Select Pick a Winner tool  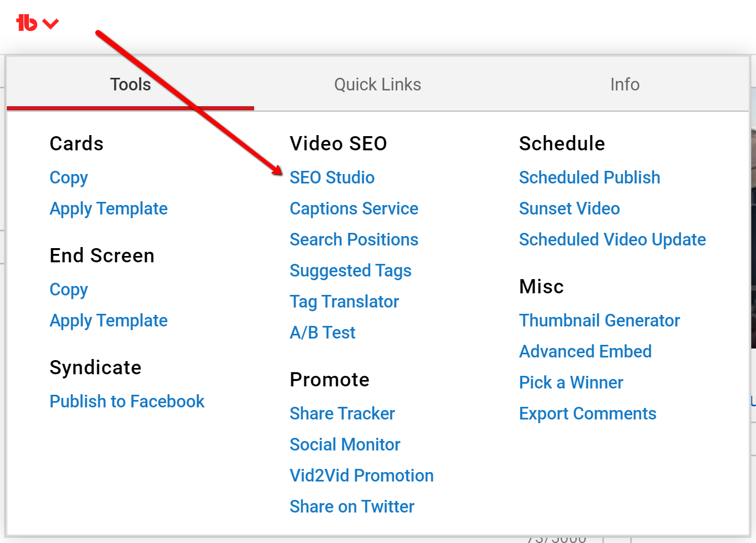pos(571,383)
